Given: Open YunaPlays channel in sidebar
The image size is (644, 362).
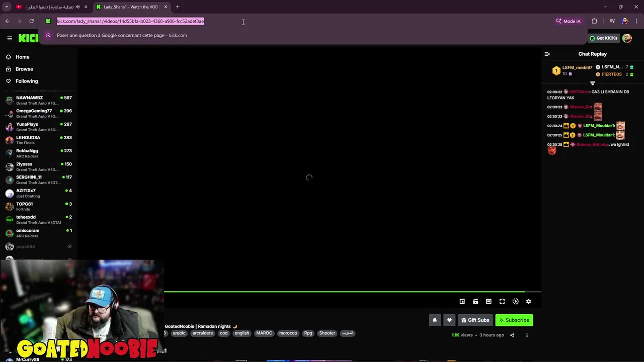Looking at the screenshot, I should click(x=38, y=127).
